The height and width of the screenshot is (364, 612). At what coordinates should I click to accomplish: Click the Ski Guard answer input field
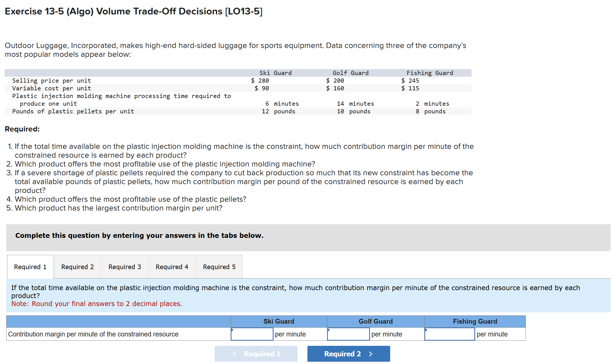click(252, 334)
